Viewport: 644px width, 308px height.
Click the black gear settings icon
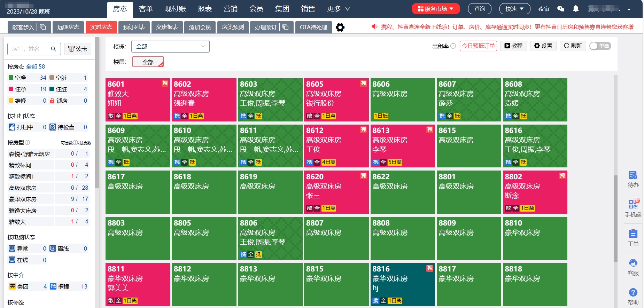click(x=340, y=27)
